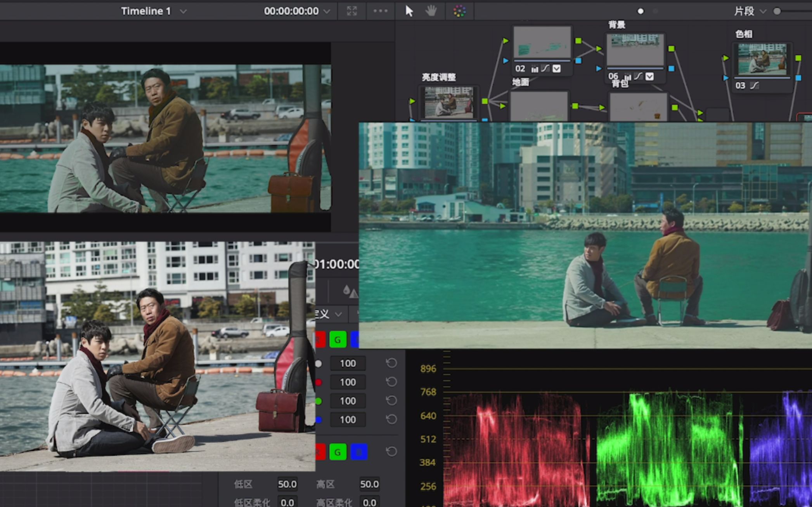The width and height of the screenshot is (812, 507).
Task: Click the white intensity 100 input field
Action: pos(348,363)
